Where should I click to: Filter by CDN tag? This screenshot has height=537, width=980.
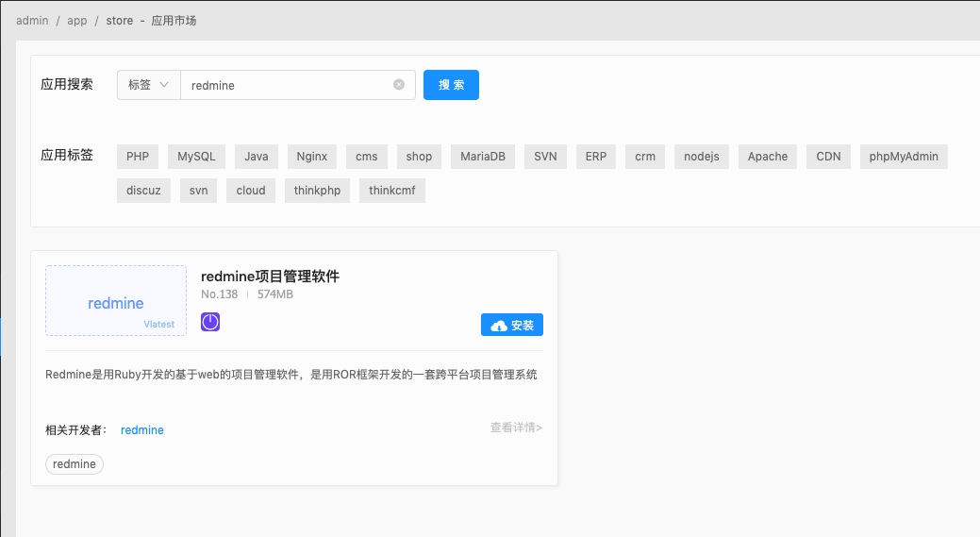point(828,157)
